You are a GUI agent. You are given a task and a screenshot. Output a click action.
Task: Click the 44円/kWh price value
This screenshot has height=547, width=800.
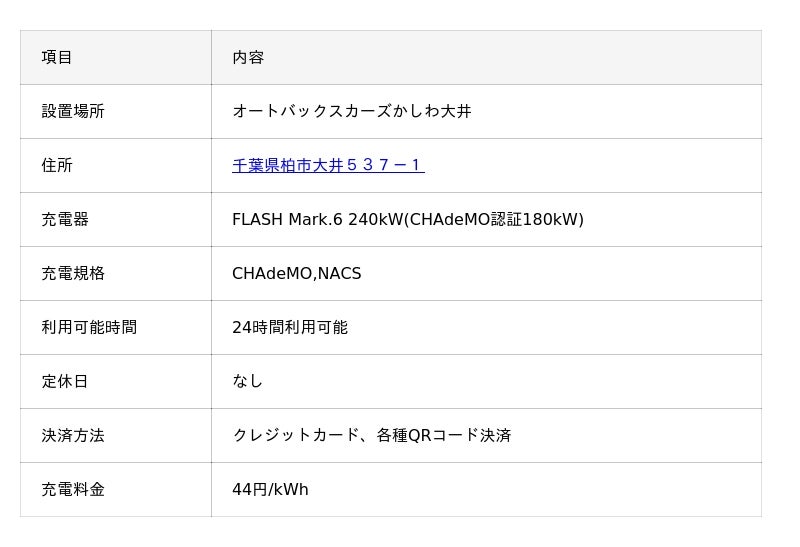270,490
